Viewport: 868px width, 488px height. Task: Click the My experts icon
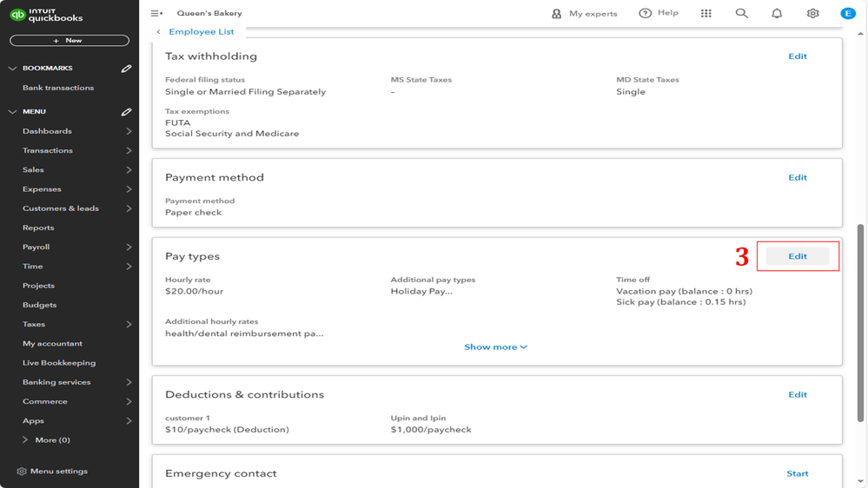tap(557, 14)
